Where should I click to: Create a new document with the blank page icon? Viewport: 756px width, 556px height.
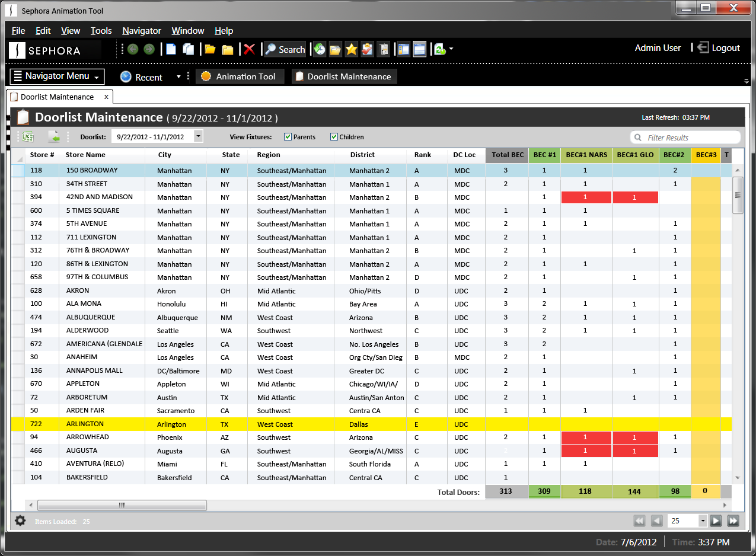coord(171,49)
